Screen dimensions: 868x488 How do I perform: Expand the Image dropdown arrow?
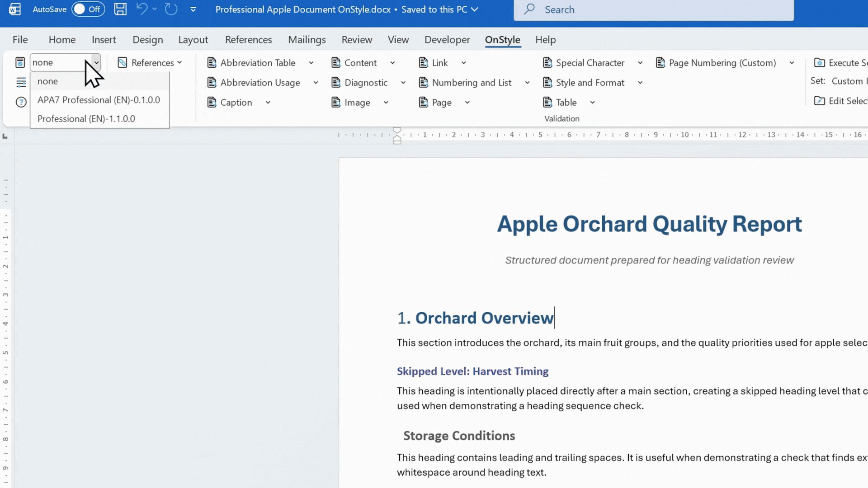tap(386, 103)
